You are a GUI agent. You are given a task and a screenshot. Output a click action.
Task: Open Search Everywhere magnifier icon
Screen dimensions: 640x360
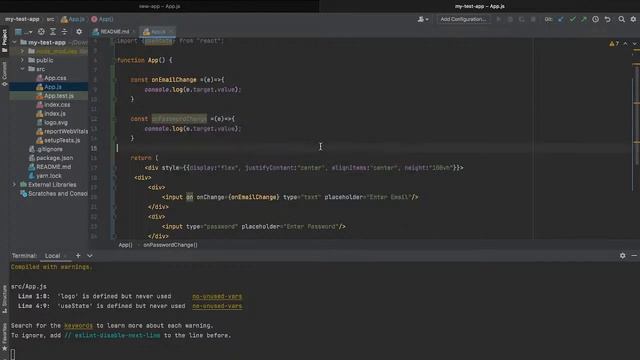pos(622,19)
